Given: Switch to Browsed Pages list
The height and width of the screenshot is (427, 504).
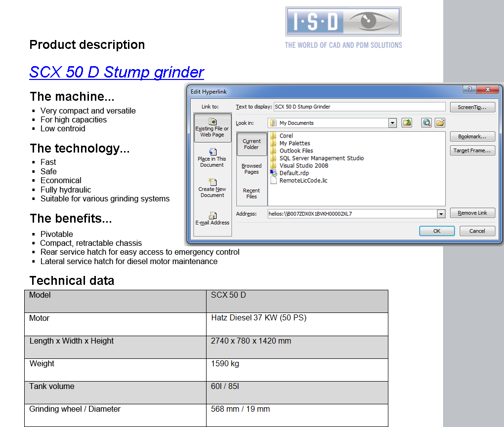Looking at the screenshot, I should 252,169.
